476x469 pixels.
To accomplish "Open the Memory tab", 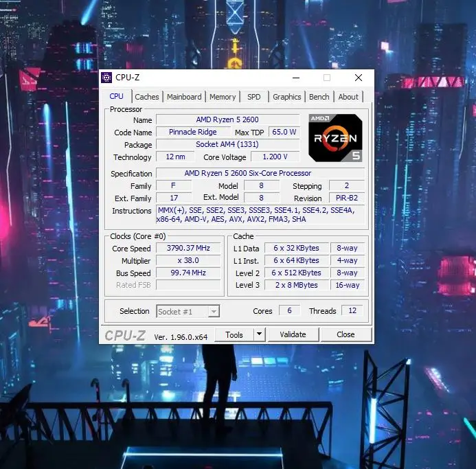I will 223,97.
